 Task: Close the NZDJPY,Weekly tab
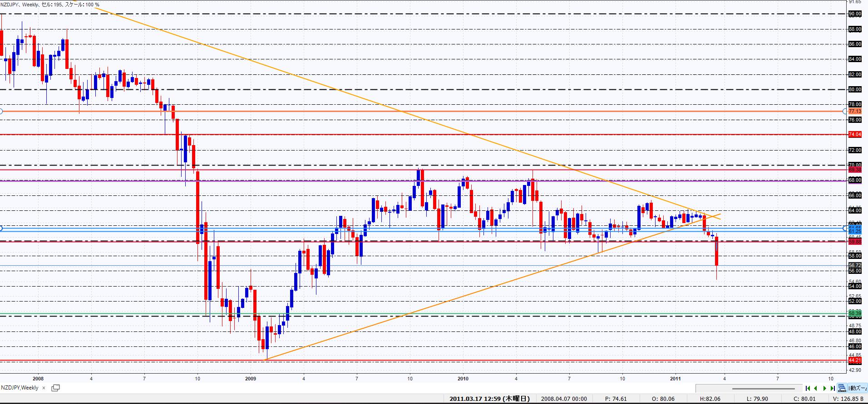(x=44, y=388)
